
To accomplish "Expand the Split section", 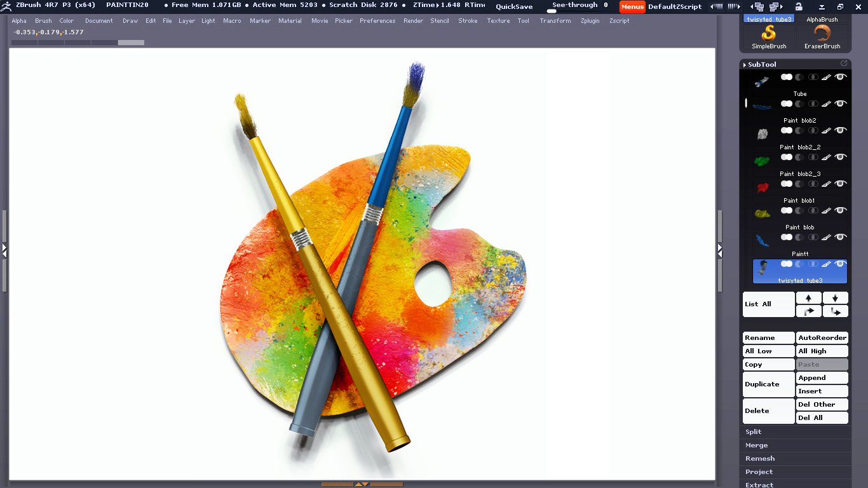I will 754,432.
